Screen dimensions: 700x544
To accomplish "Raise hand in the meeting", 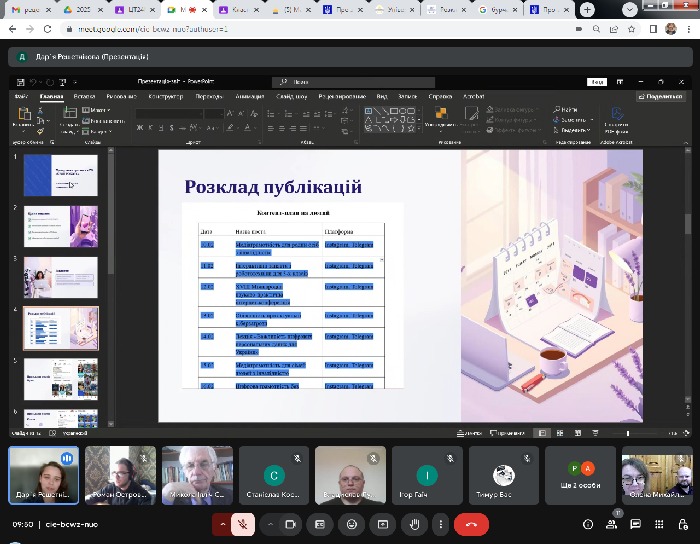I will pyautogui.click(x=413, y=524).
